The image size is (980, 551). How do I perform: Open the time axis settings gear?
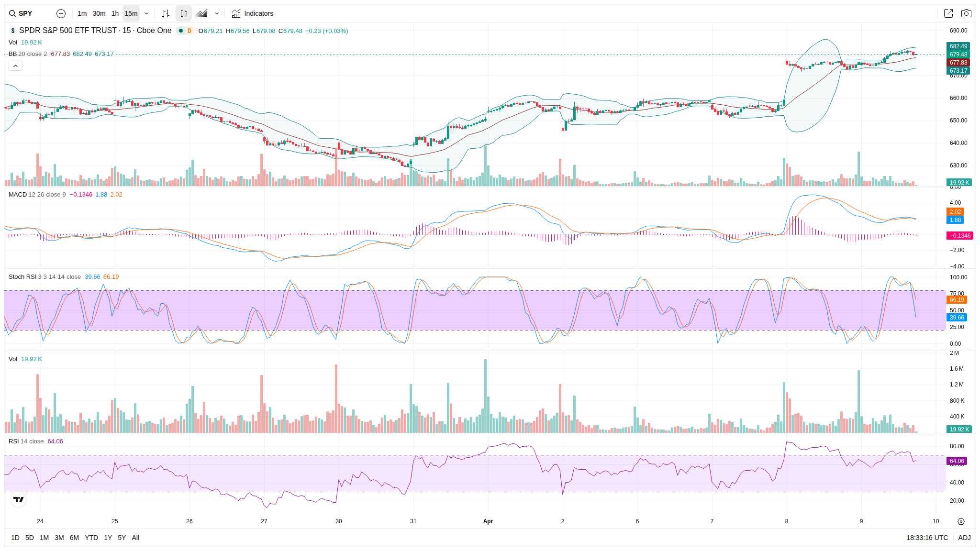961,521
